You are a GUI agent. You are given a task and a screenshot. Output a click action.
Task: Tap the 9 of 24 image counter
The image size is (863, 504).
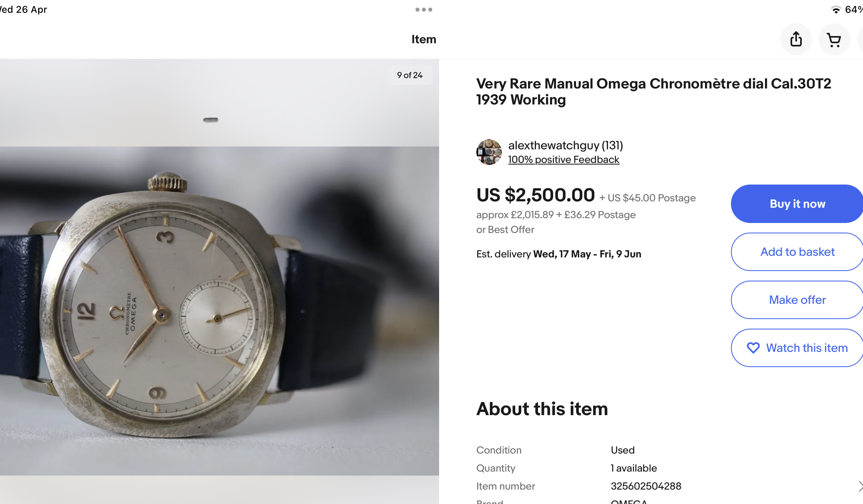coord(409,75)
